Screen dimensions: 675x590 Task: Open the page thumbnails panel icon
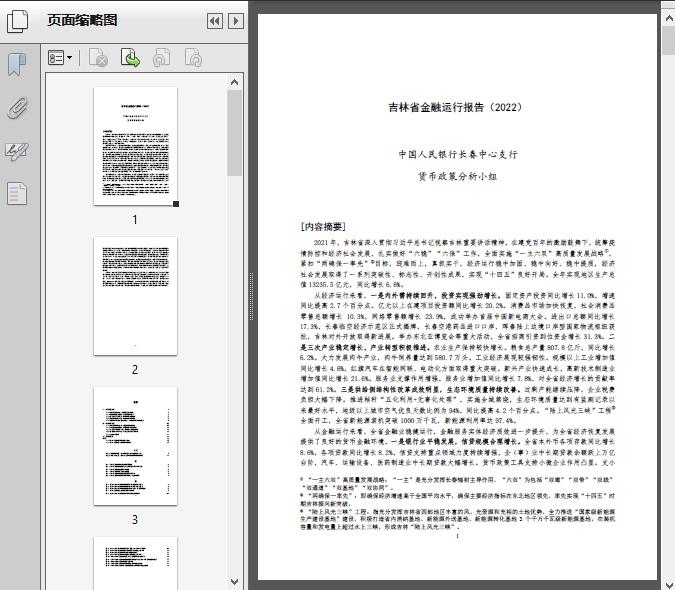point(18,22)
